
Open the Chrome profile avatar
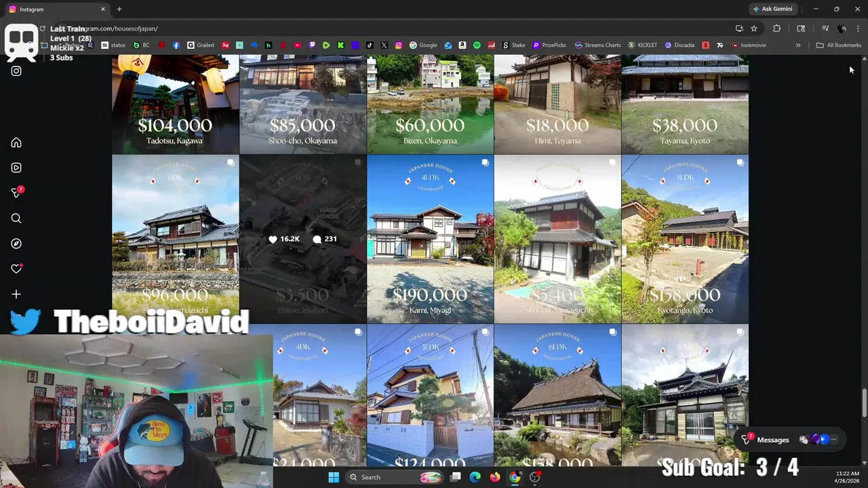pyautogui.click(x=842, y=28)
